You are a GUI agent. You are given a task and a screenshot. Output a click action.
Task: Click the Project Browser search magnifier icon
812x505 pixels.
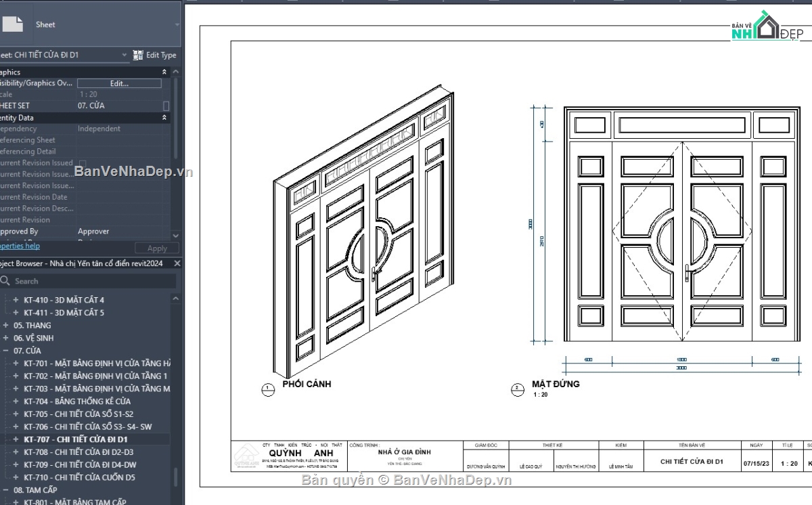[5, 281]
